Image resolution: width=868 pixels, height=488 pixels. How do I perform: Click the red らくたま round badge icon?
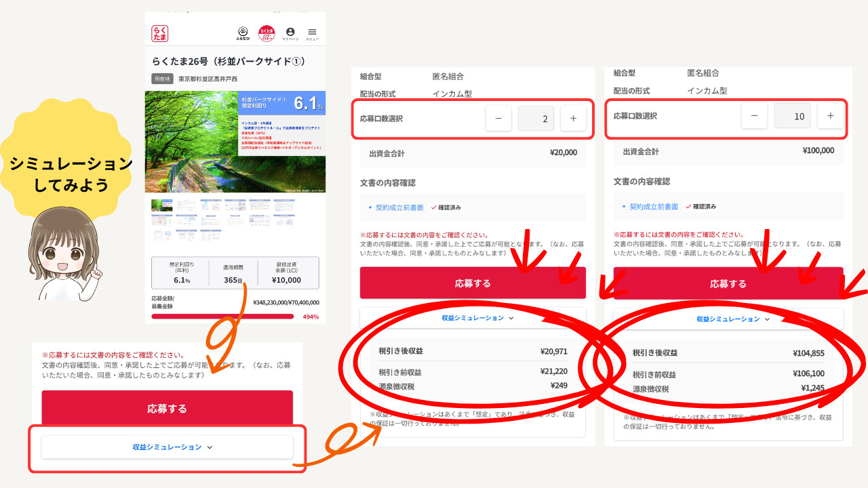(267, 33)
